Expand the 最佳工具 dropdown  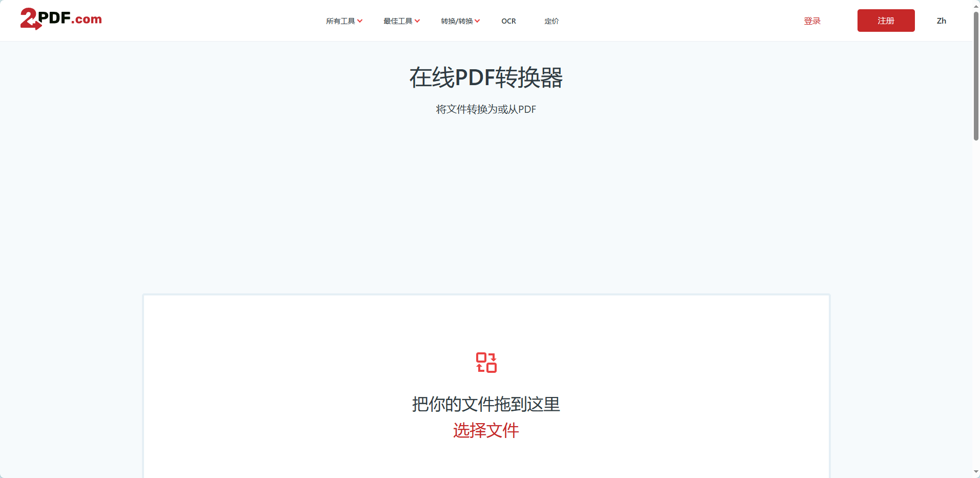point(401,21)
